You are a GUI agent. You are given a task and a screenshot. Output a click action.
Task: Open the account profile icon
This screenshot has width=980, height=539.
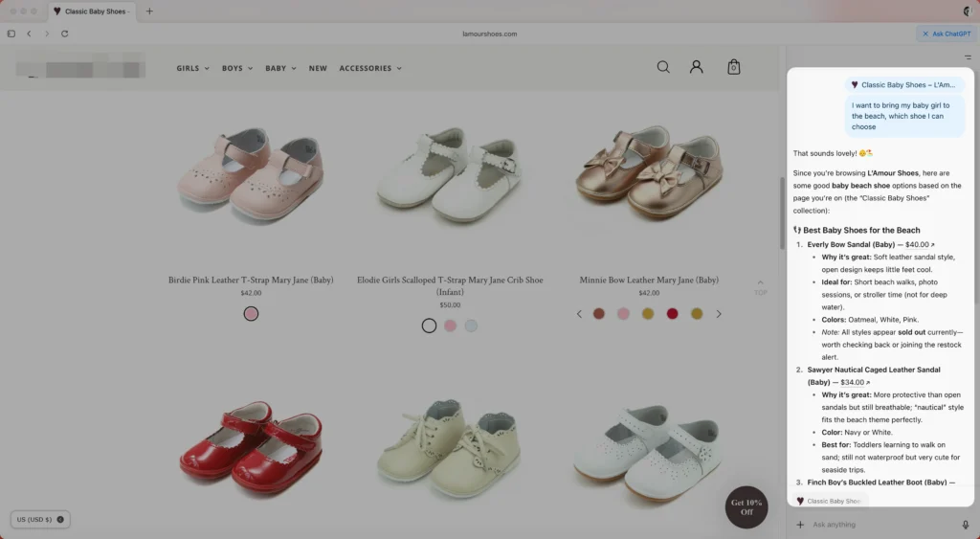[697, 67]
